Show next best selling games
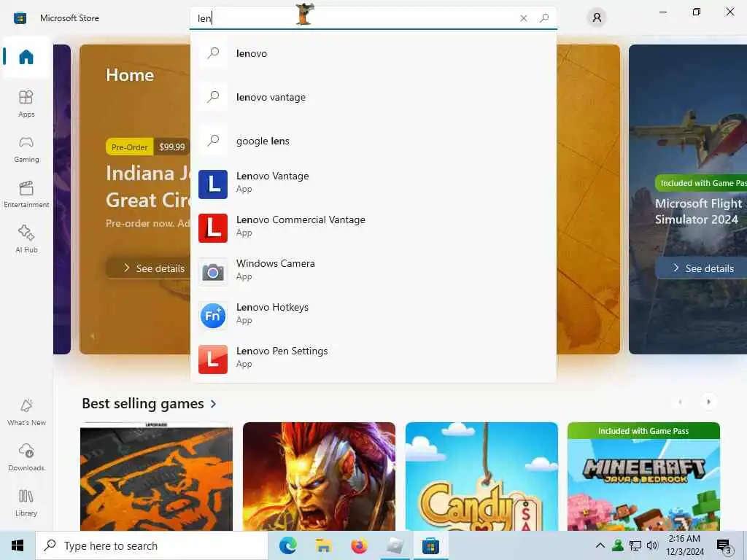The width and height of the screenshot is (747, 560). (708, 402)
